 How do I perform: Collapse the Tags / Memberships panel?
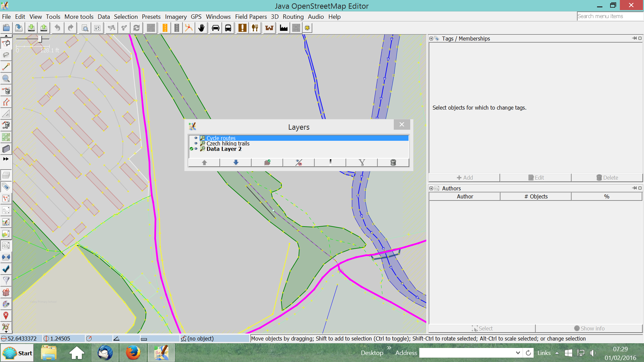point(431,39)
